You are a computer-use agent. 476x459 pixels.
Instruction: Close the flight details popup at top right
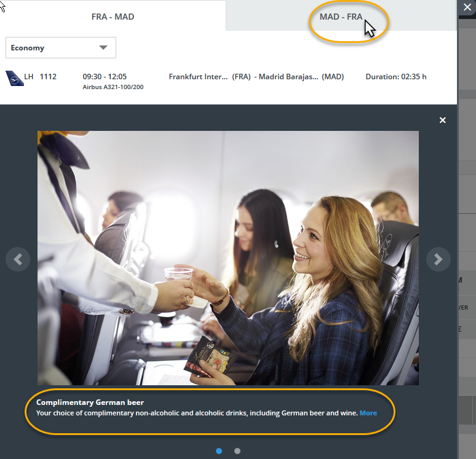[x=466, y=7]
